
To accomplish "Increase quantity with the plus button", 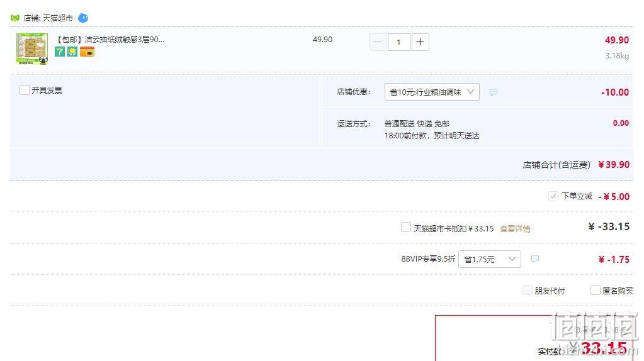I will [x=420, y=42].
